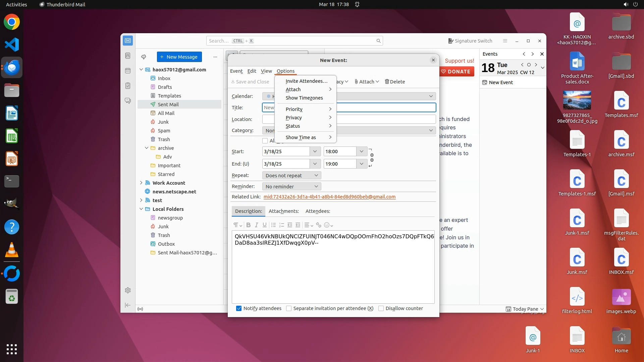Open the Repeat dropdown
The image size is (644, 362).
click(291, 175)
